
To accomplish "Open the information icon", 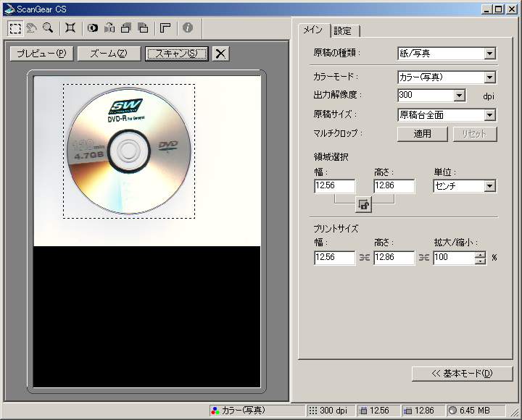I will tap(188, 28).
